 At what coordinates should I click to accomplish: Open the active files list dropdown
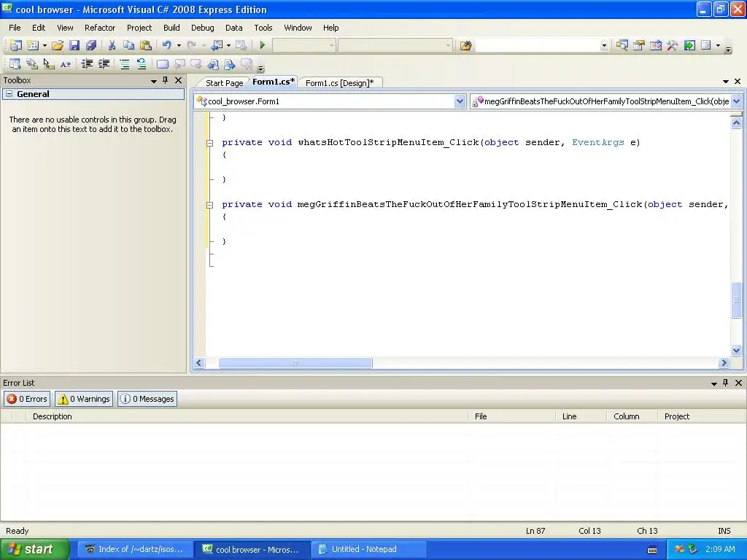coord(726,82)
